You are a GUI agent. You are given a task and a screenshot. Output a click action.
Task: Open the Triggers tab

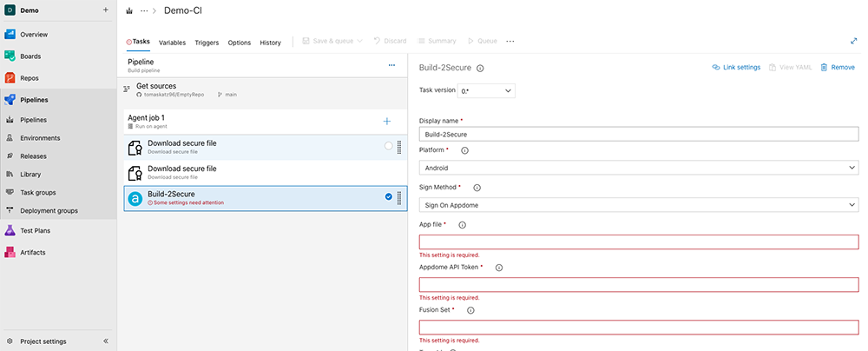207,43
